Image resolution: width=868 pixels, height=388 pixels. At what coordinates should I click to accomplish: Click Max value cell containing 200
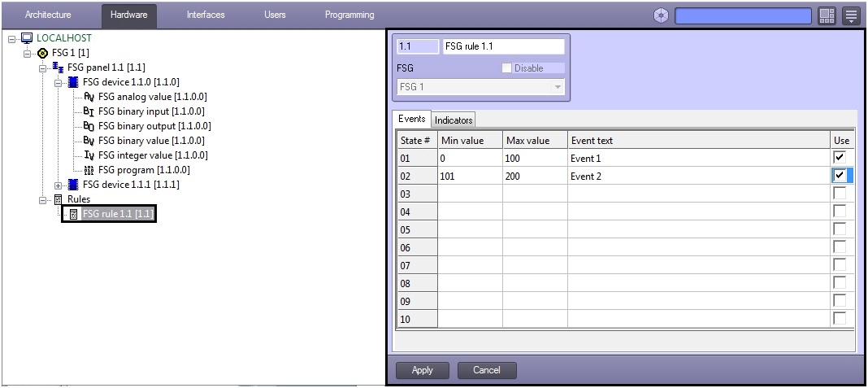click(535, 177)
